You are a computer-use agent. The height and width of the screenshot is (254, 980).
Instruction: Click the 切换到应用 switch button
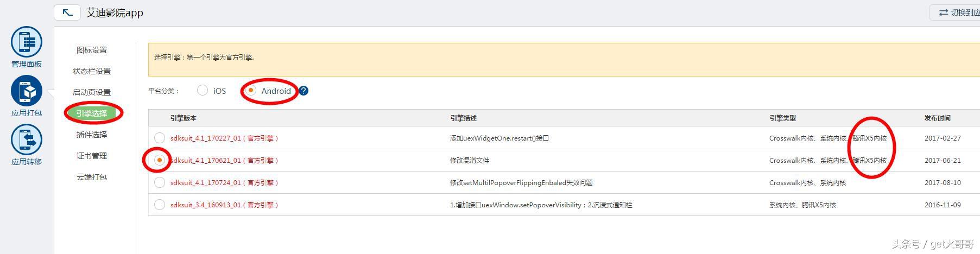click(956, 12)
